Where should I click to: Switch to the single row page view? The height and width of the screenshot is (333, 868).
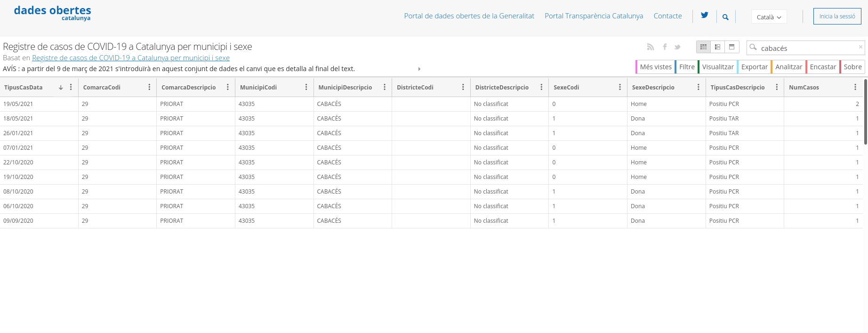tap(731, 47)
